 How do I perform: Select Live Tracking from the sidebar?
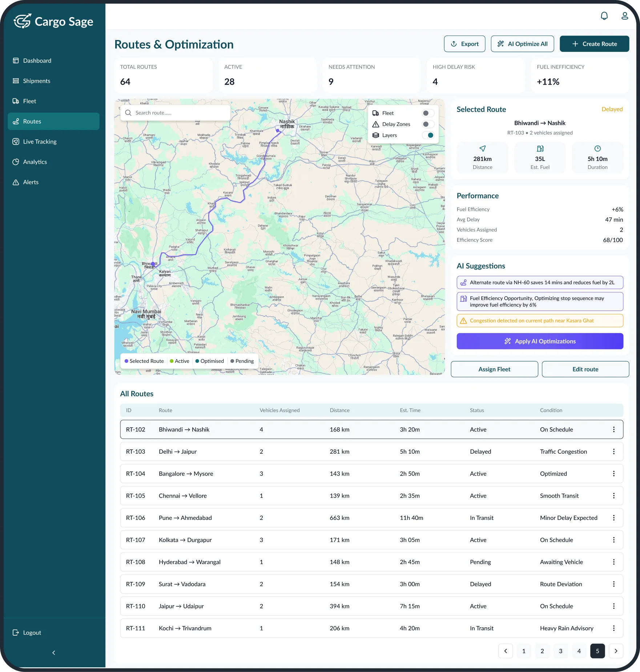[39, 141]
